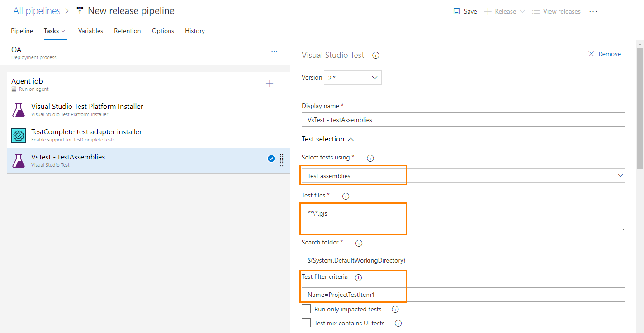Navigate back via All pipelines link

pyautogui.click(x=37, y=10)
